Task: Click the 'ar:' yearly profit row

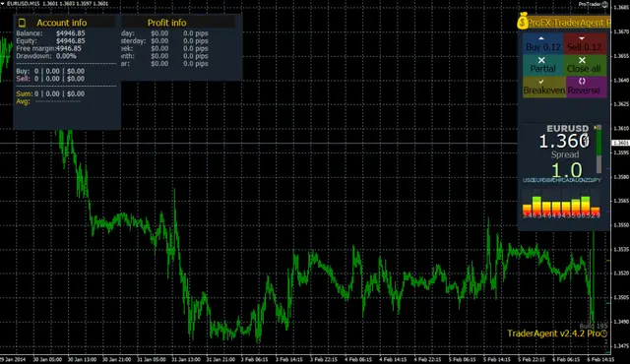Action: [164, 63]
